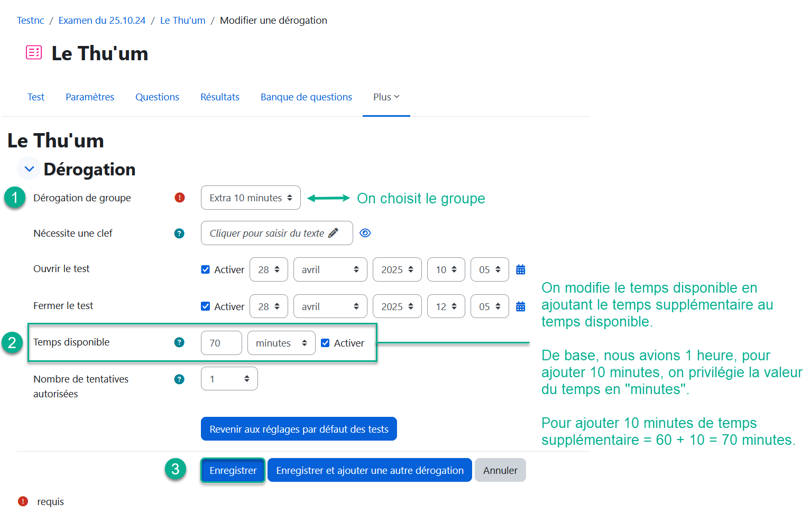Open help for Nécessite une clef
The image size is (811, 532).
tap(179, 234)
